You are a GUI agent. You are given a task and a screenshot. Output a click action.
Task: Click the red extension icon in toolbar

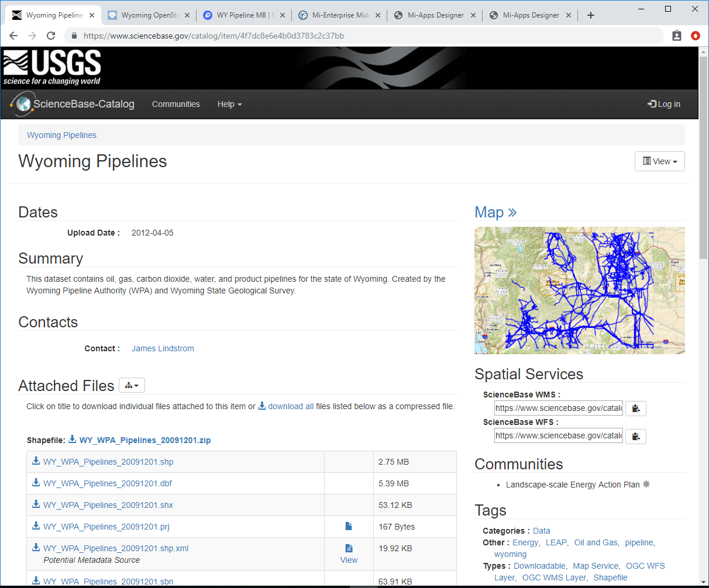tap(696, 36)
